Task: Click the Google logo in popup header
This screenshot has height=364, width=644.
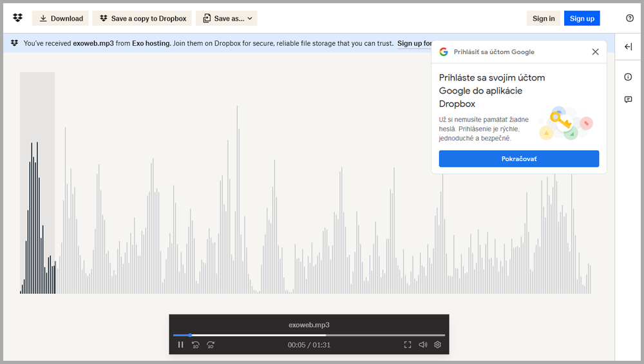Action: (x=443, y=52)
